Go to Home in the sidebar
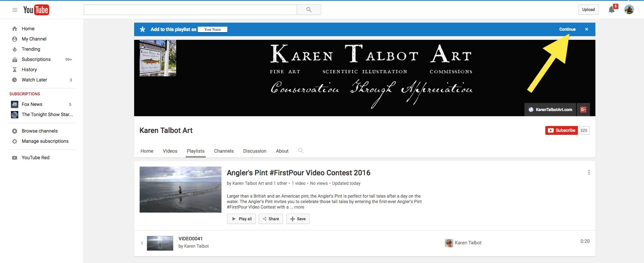The image size is (644, 263). coord(28,29)
